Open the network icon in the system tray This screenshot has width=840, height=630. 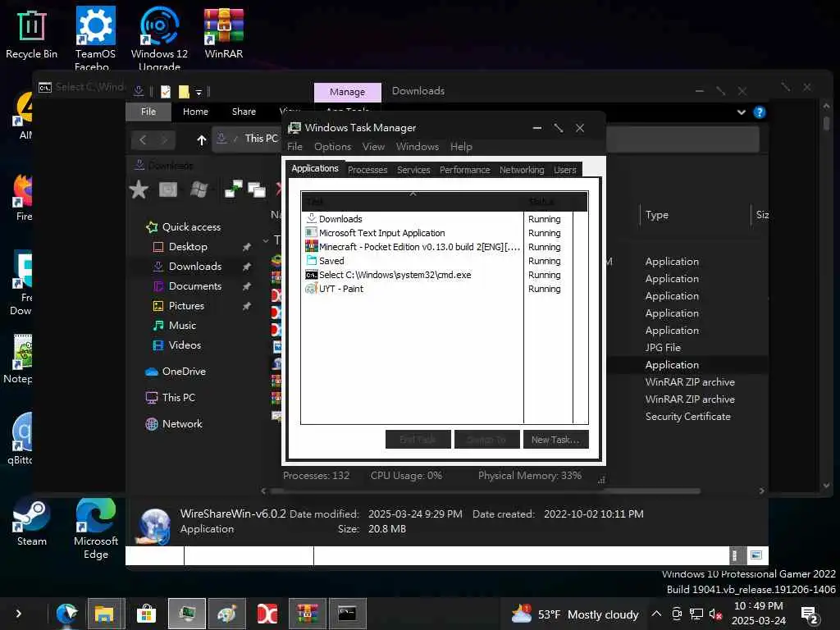696,614
